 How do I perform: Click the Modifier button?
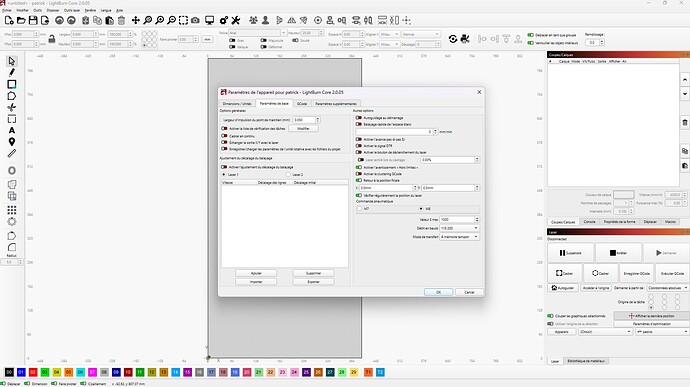(x=303, y=129)
